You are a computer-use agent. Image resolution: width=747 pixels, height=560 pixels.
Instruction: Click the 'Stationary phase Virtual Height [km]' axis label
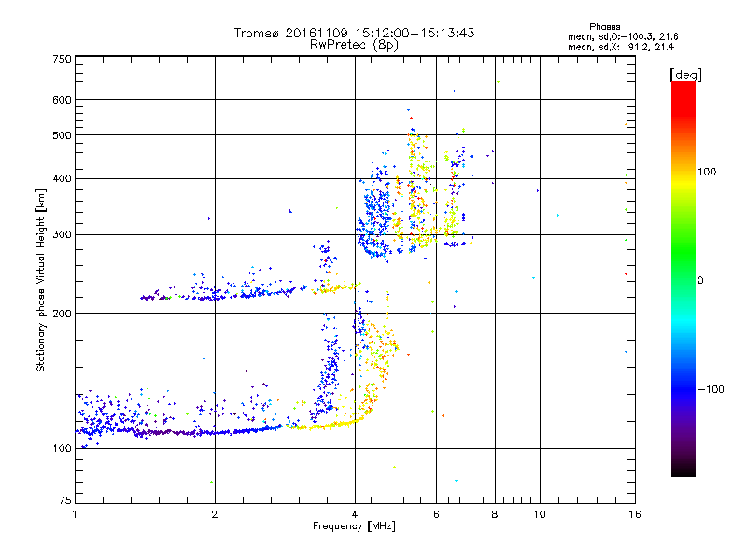pos(41,280)
